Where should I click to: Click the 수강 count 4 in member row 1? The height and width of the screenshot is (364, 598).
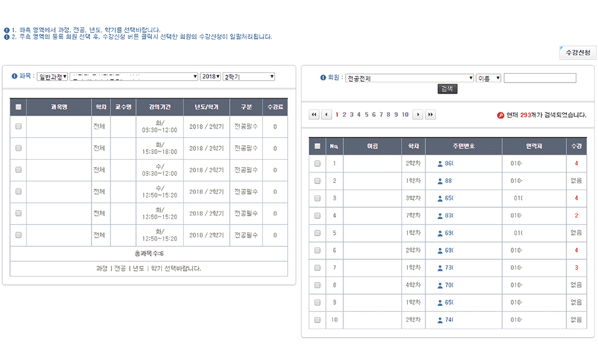point(576,163)
